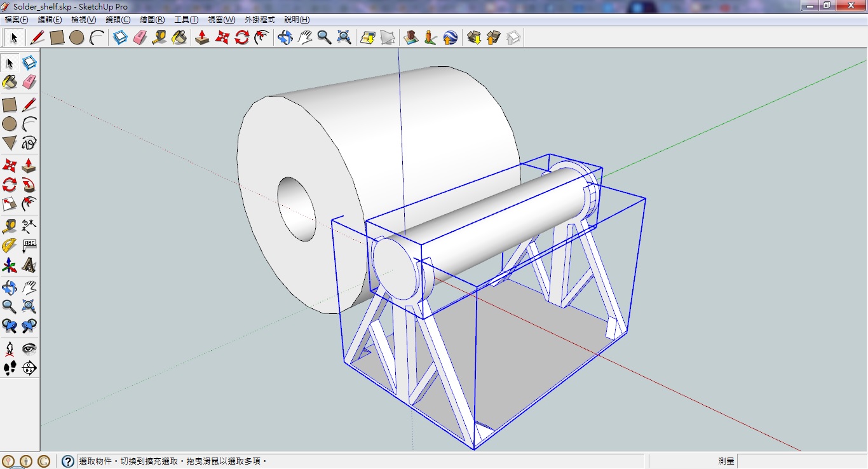868x469 pixels.
Task: Choose the Circle tool in top toolbar
Action: coord(77,37)
